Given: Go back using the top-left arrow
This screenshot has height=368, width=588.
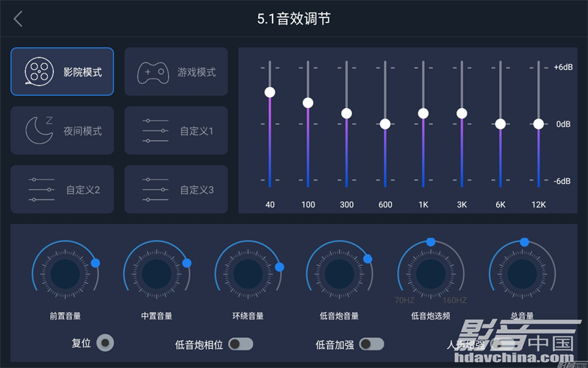Looking at the screenshot, I should 18,18.
